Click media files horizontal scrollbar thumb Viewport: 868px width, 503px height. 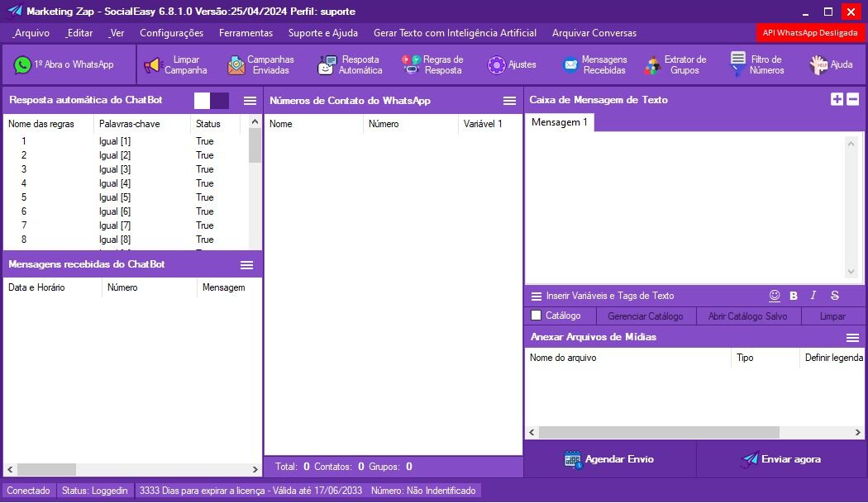point(659,432)
